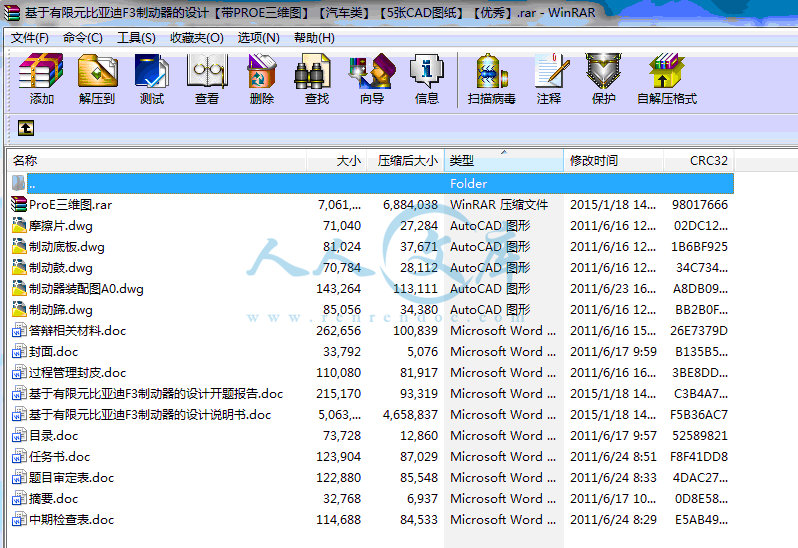Open the 工具(S) menu
The height and width of the screenshot is (548, 798).
tap(136, 38)
